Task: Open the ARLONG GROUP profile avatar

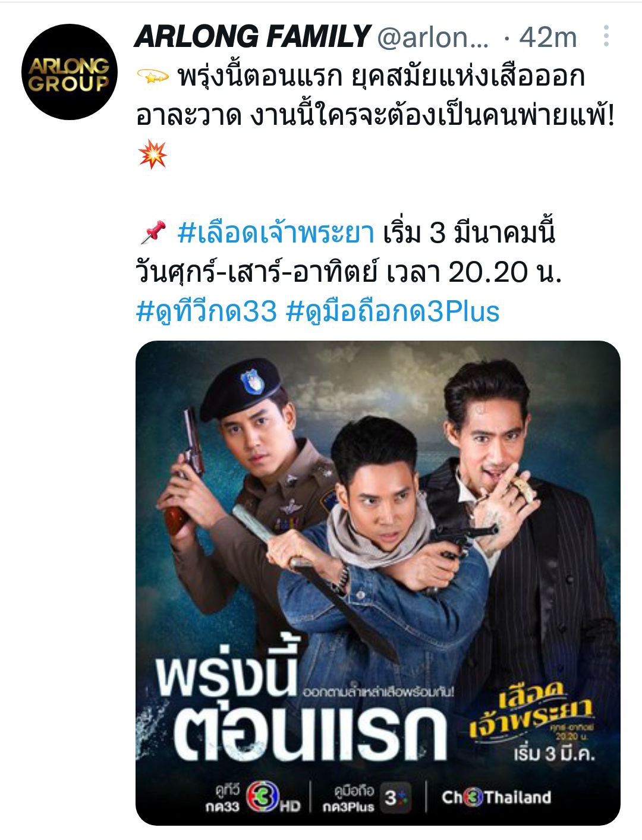Action: (x=68, y=71)
